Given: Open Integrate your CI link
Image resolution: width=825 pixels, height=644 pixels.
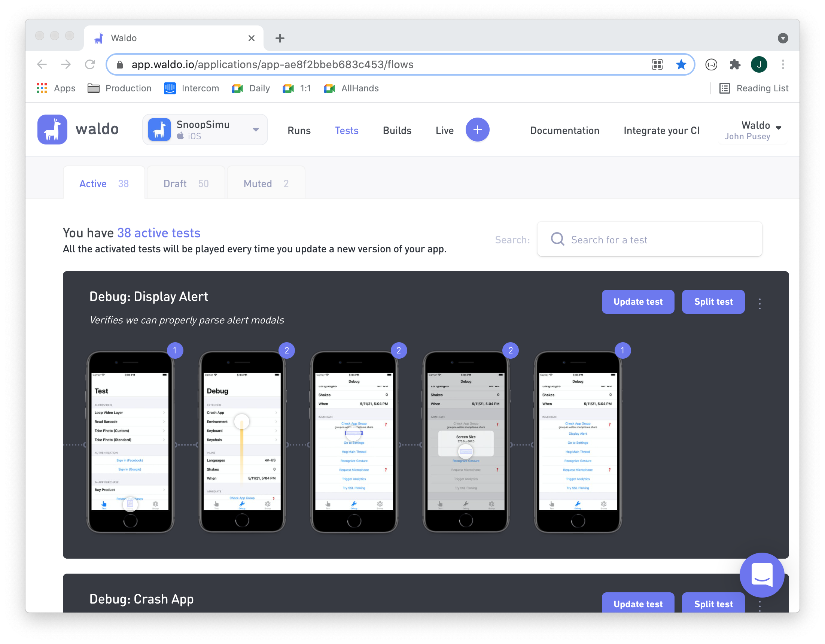Looking at the screenshot, I should click(661, 130).
